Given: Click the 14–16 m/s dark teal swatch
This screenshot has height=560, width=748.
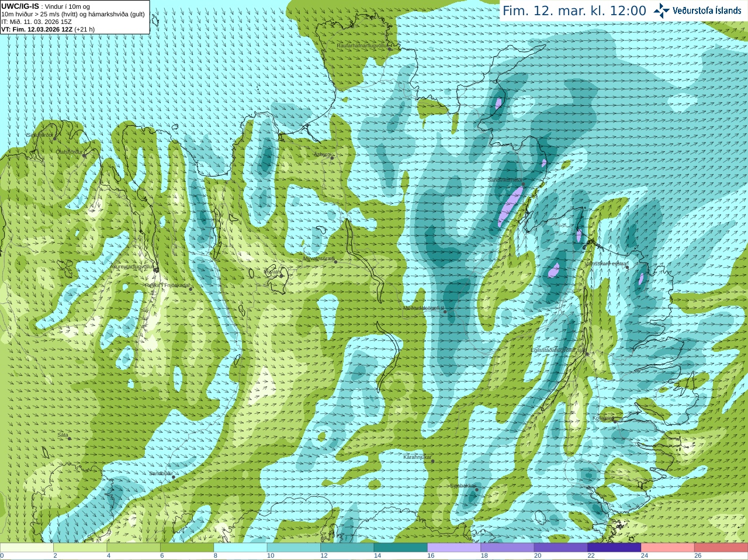Looking at the screenshot, I should click(x=401, y=548).
